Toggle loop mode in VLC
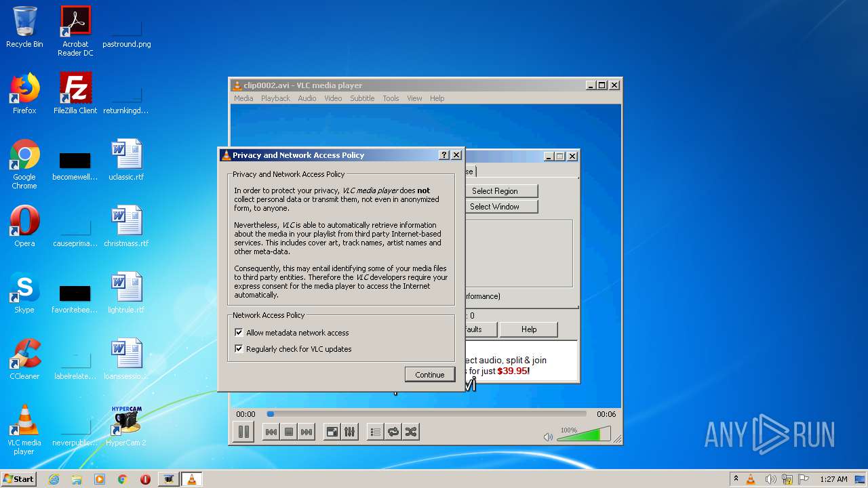The height and width of the screenshot is (488, 868). (x=393, y=432)
